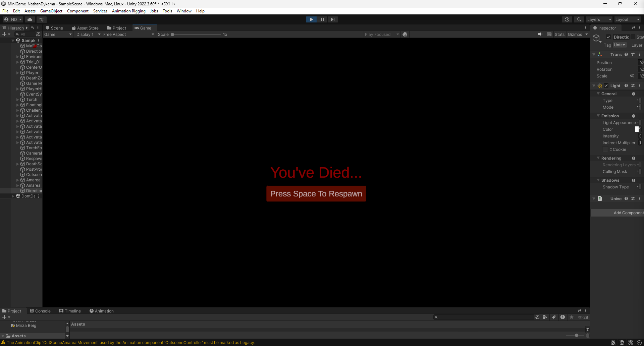Open the Layers dropdown in the toolbar

coord(599,19)
